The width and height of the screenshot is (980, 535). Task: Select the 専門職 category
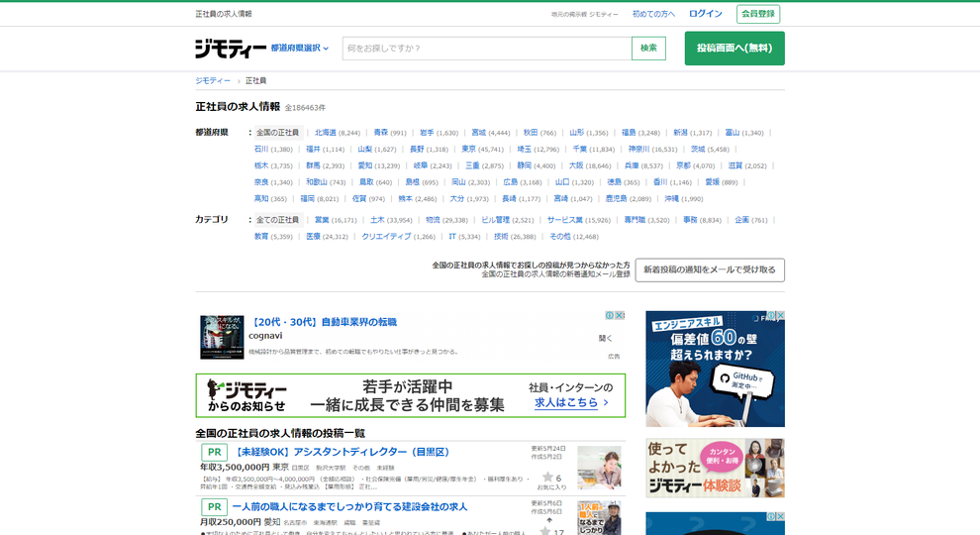coord(635,220)
